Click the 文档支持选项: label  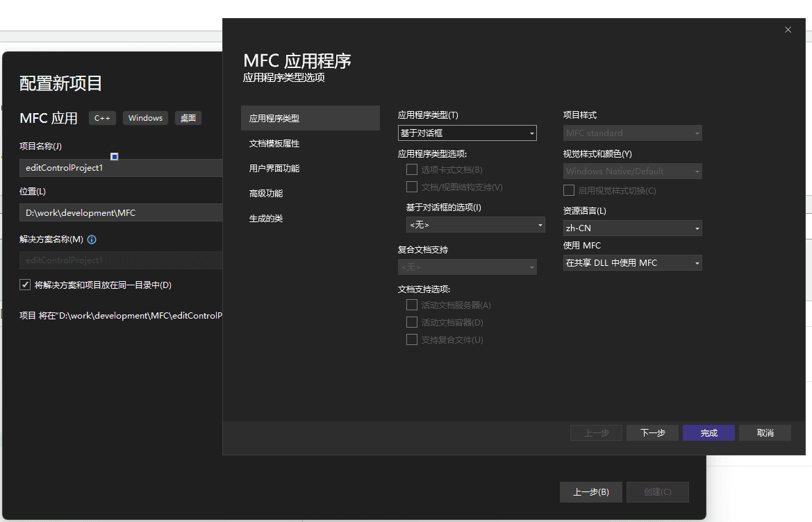click(x=424, y=289)
